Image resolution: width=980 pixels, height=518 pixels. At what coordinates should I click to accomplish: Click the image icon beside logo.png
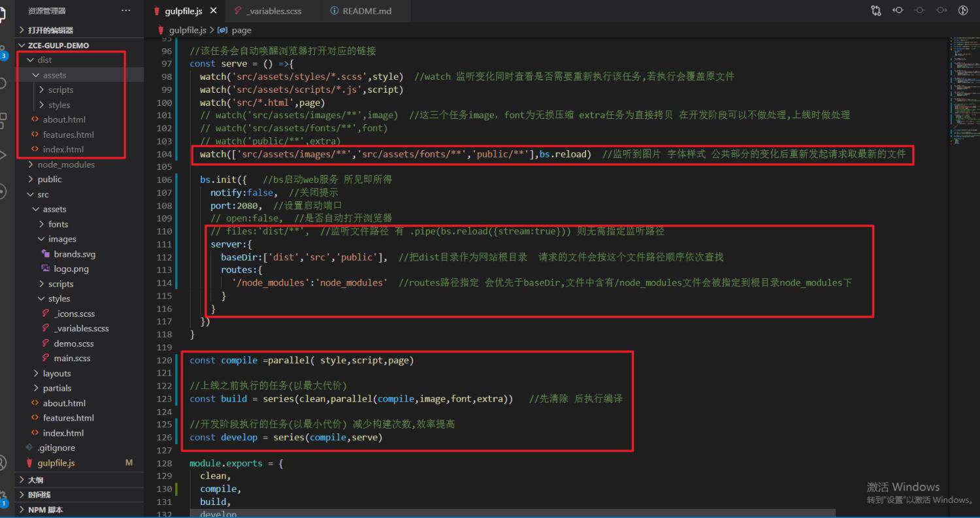pyautogui.click(x=46, y=268)
